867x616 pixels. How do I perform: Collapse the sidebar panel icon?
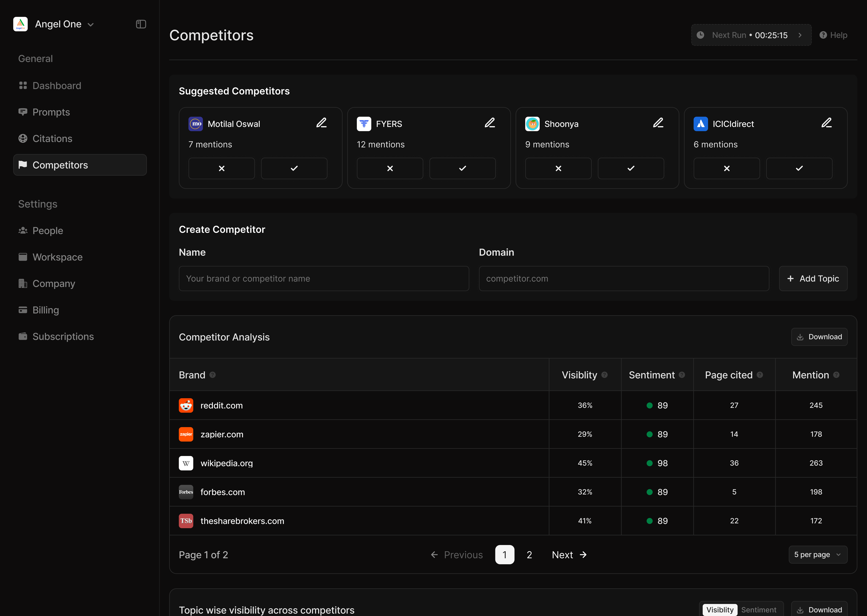point(141,24)
